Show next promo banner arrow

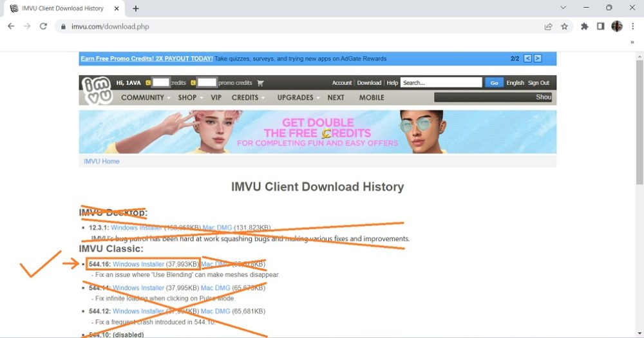[x=538, y=59]
